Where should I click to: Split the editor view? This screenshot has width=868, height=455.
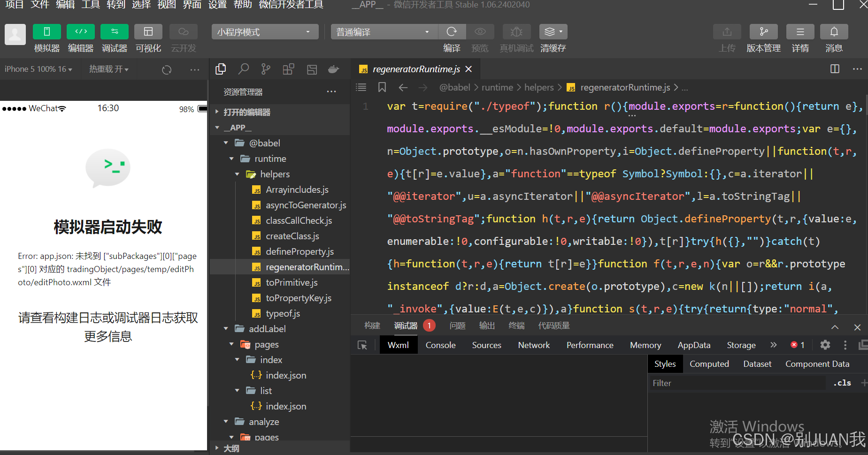[x=835, y=69]
